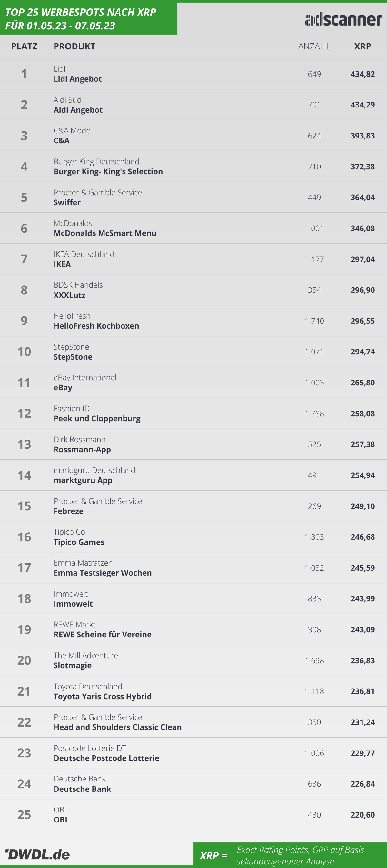Select McDonalds McSmart Menu entry
The image size is (387, 868).
[105, 233]
